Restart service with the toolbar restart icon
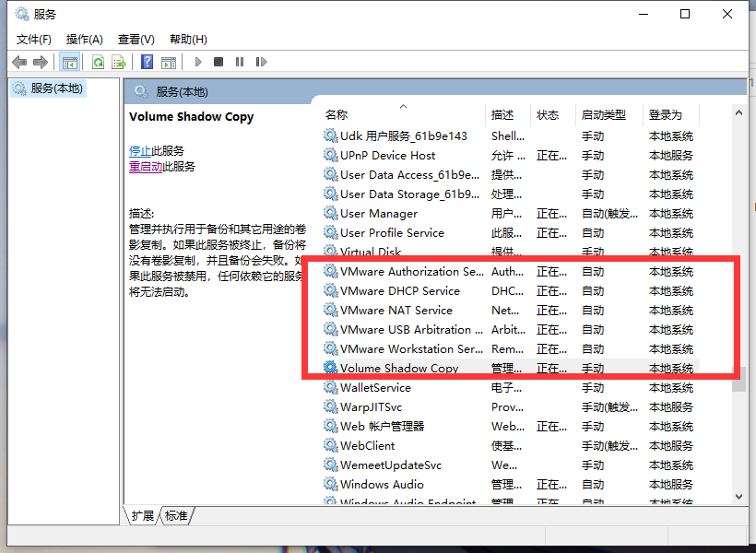756x553 pixels. [261, 62]
